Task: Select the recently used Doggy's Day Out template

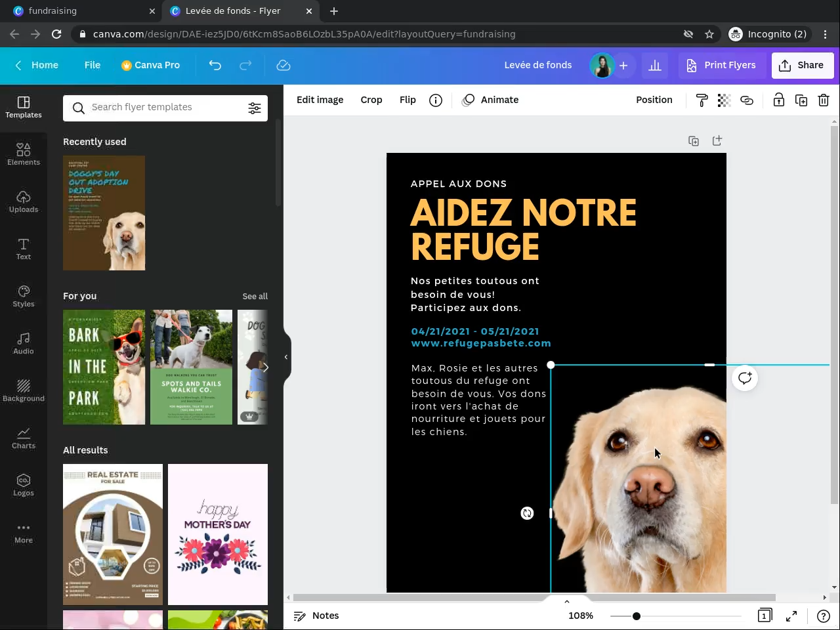Action: 104,213
